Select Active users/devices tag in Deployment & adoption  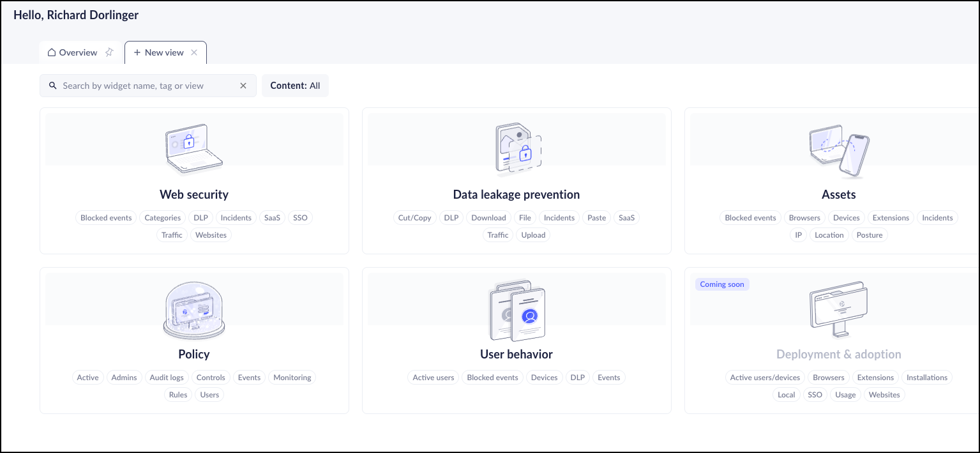[x=765, y=378]
